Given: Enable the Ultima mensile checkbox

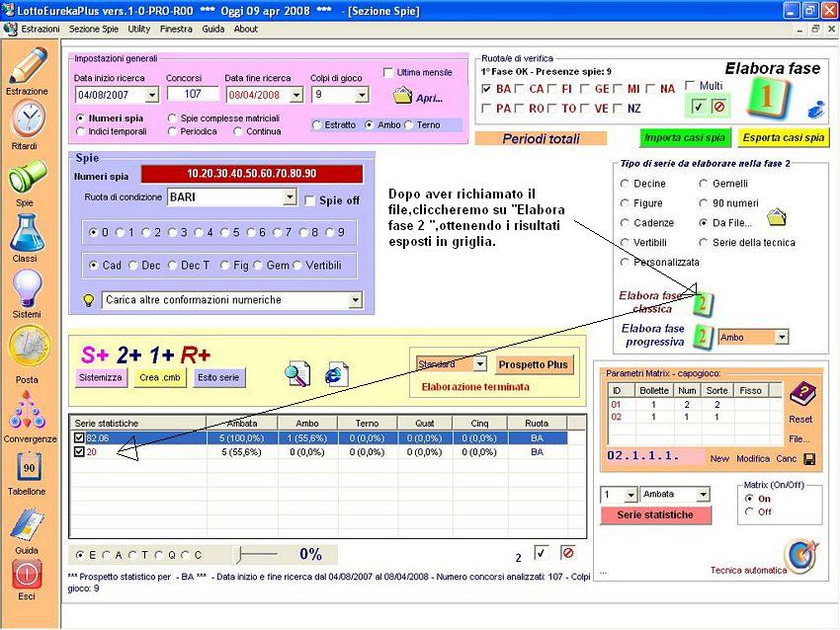Looking at the screenshot, I should [388, 72].
